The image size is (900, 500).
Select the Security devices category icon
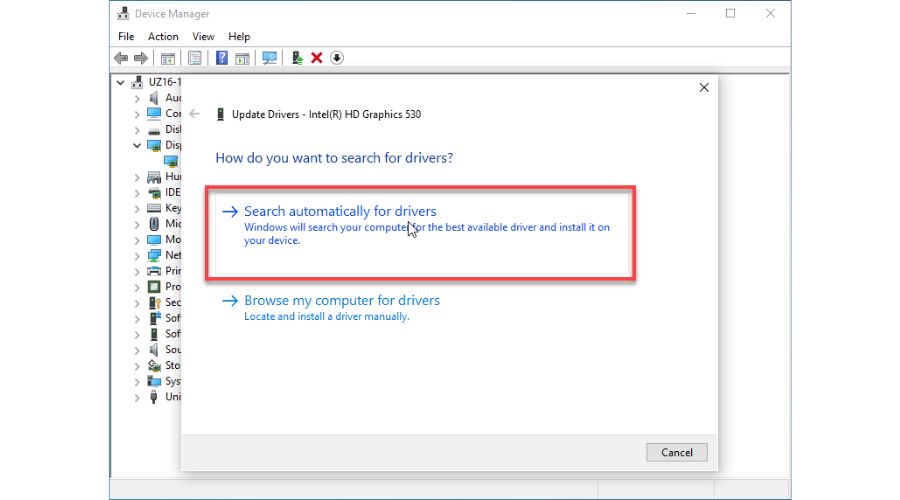click(x=154, y=302)
